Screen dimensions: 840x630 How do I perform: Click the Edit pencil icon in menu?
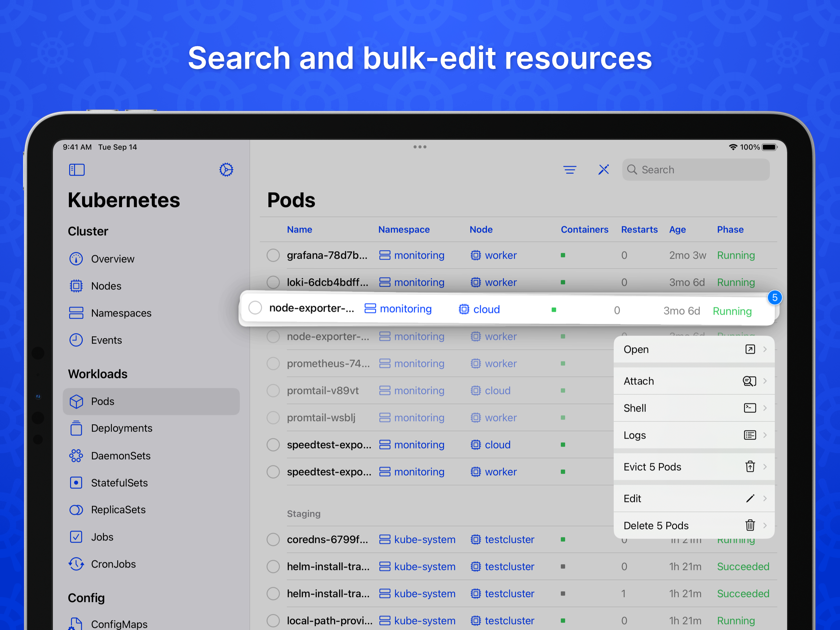coord(750,498)
